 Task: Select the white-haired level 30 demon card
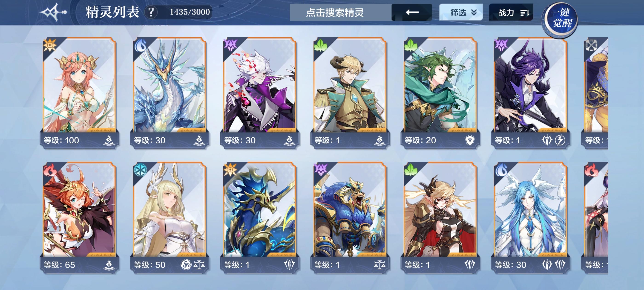[259, 93]
